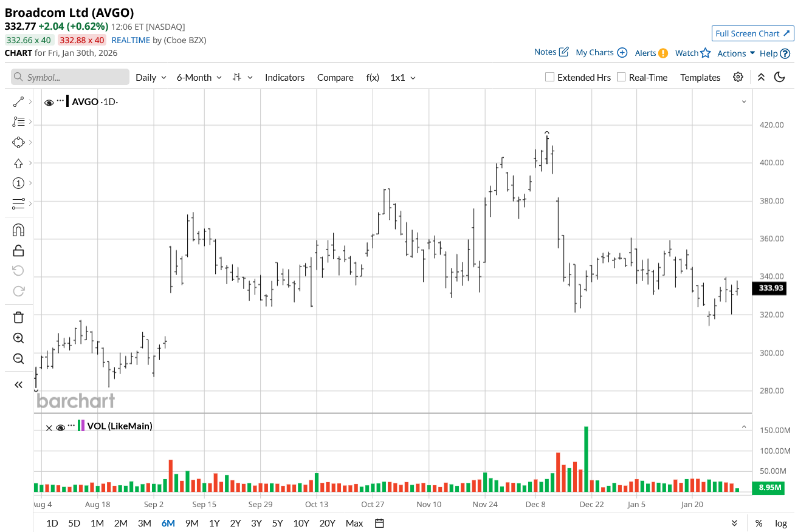Image resolution: width=795 pixels, height=532 pixels.
Task: Click the redo arrow icon
Action: coord(18,291)
